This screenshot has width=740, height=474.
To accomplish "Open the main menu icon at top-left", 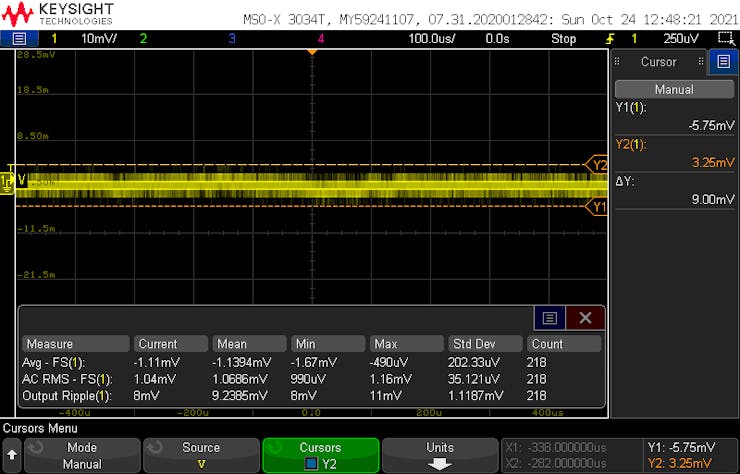I will point(19,38).
